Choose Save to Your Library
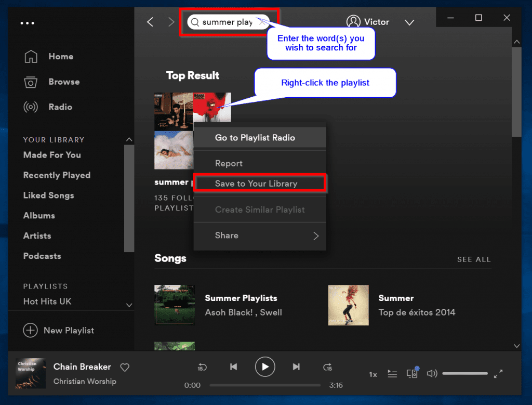This screenshot has width=532, height=405. (x=260, y=184)
